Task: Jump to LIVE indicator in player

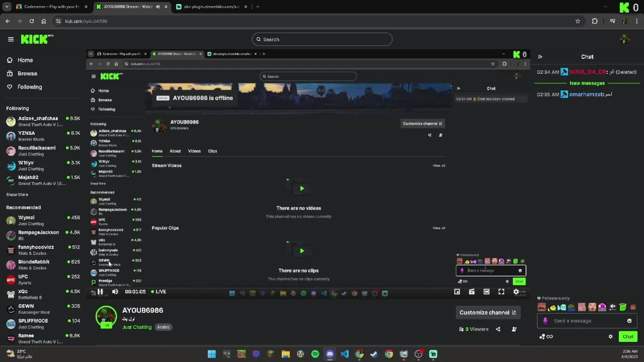Action: (158, 292)
